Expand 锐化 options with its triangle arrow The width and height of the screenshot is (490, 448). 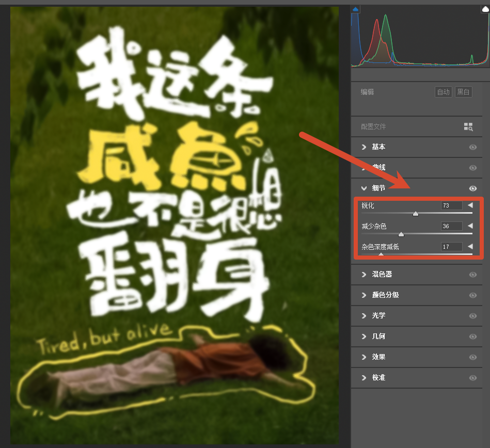click(470, 205)
